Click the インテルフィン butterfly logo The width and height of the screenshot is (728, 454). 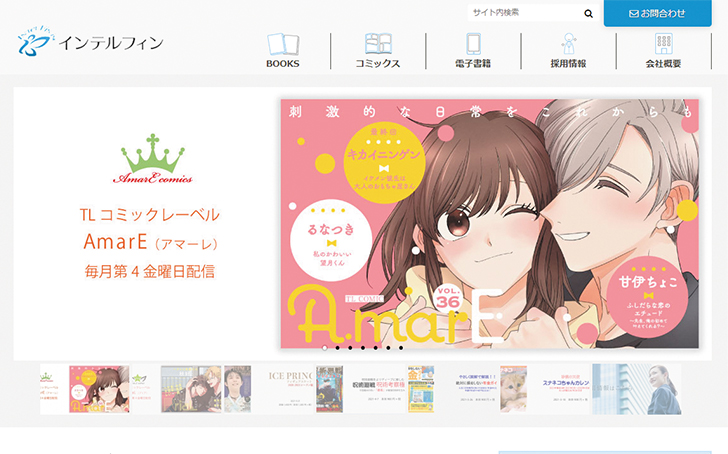35,41
